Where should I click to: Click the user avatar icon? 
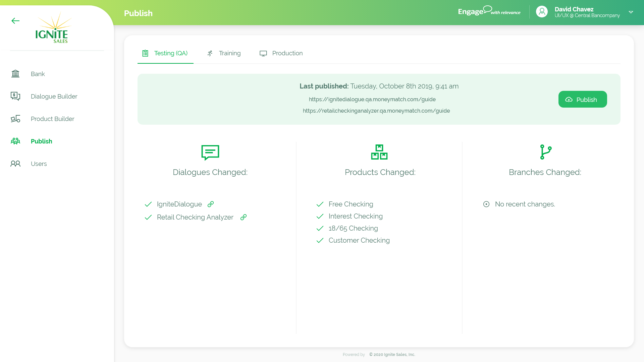pos(542,12)
